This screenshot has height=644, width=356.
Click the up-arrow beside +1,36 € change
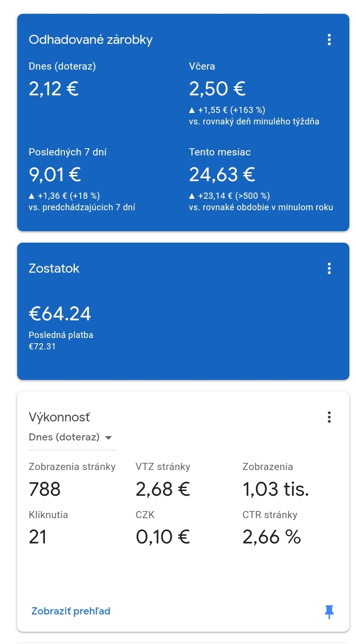(31, 196)
